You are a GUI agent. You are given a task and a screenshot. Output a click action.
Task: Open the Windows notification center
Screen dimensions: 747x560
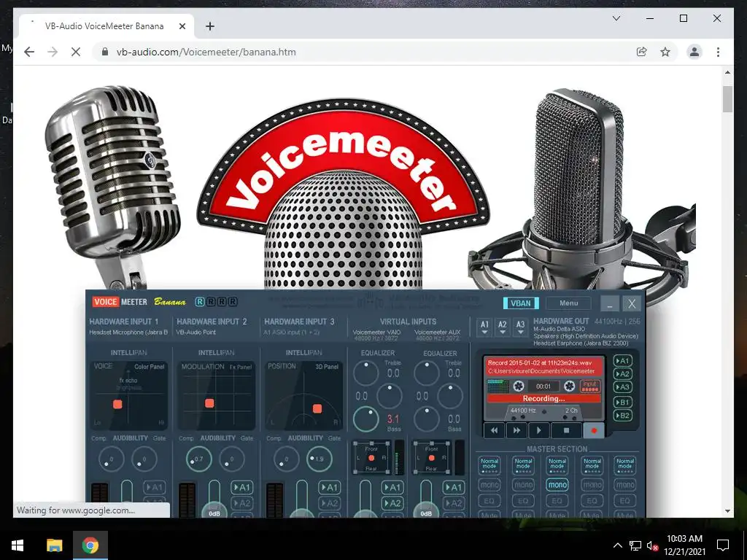tap(723, 545)
